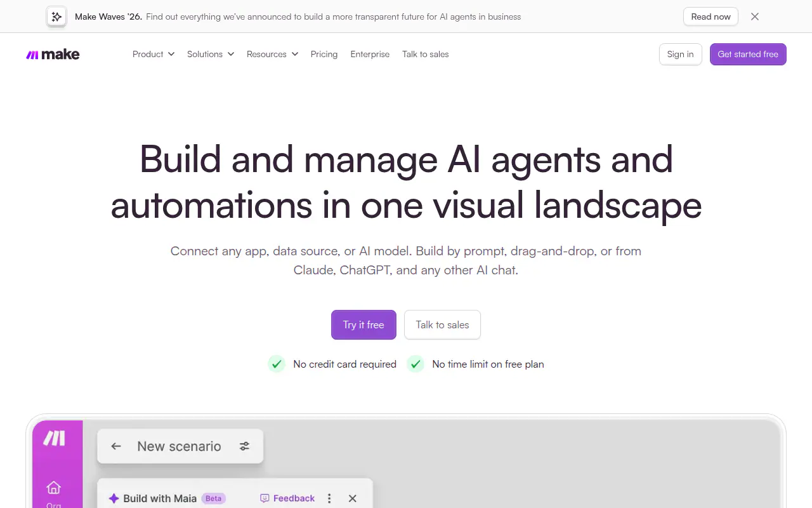Click Talk to sales in the navigation bar
Screen dimensions: 812x508
[x=426, y=55]
